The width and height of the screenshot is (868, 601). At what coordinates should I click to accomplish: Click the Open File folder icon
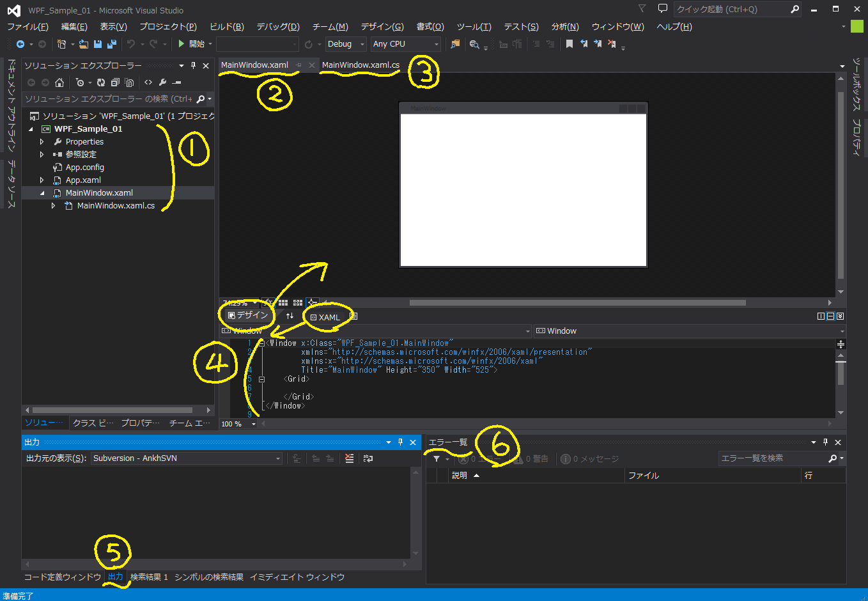[x=84, y=44]
